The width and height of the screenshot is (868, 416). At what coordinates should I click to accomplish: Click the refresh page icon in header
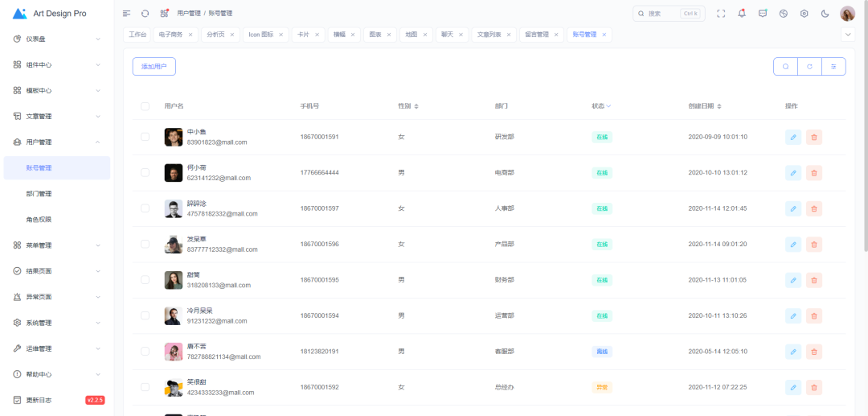145,14
